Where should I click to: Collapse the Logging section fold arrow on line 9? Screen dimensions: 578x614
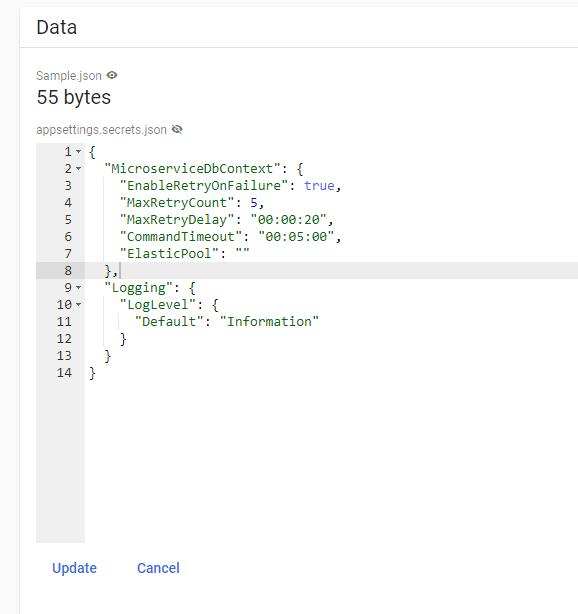[x=78, y=288]
